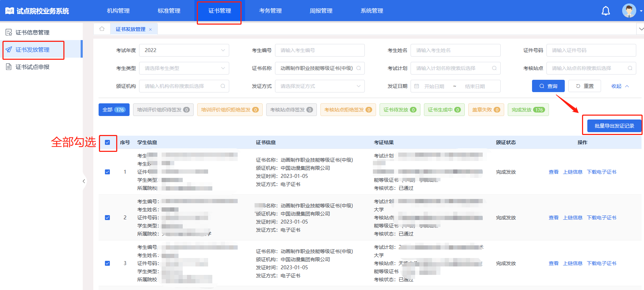This screenshot has width=644, height=290.
Task: Click the 考生姓名 input field
Action: click(455, 50)
